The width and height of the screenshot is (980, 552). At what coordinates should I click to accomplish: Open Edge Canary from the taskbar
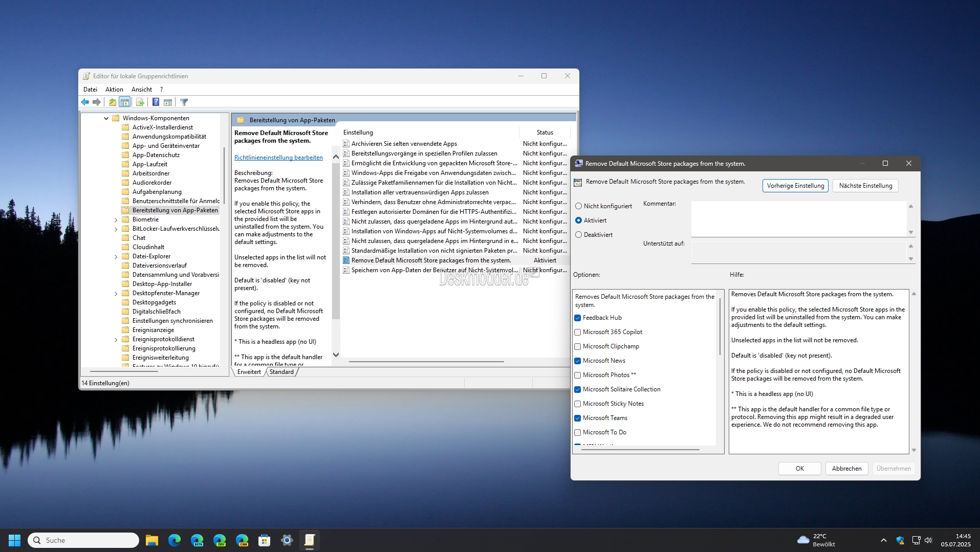[242, 540]
